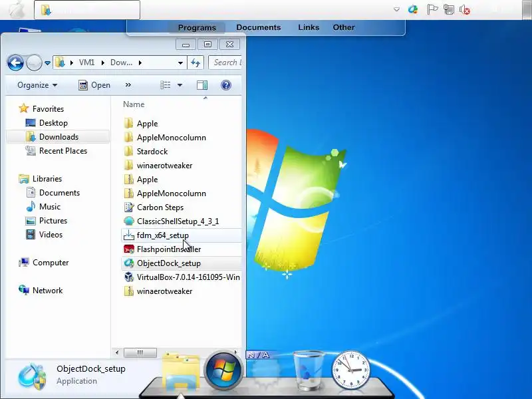
Task: Change your view icon
Action: [165, 85]
